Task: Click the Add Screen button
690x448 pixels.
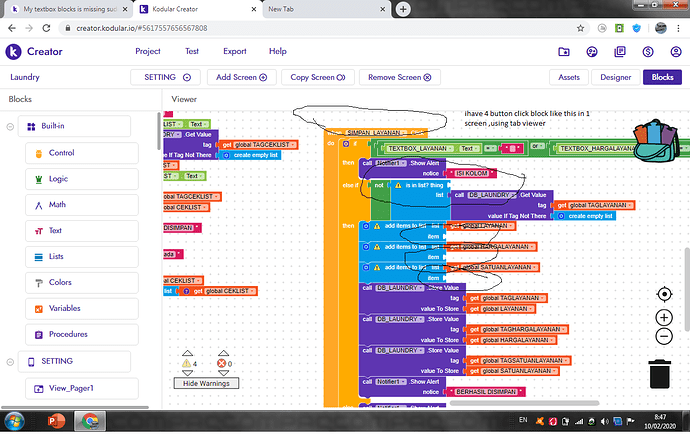Action: 241,76
